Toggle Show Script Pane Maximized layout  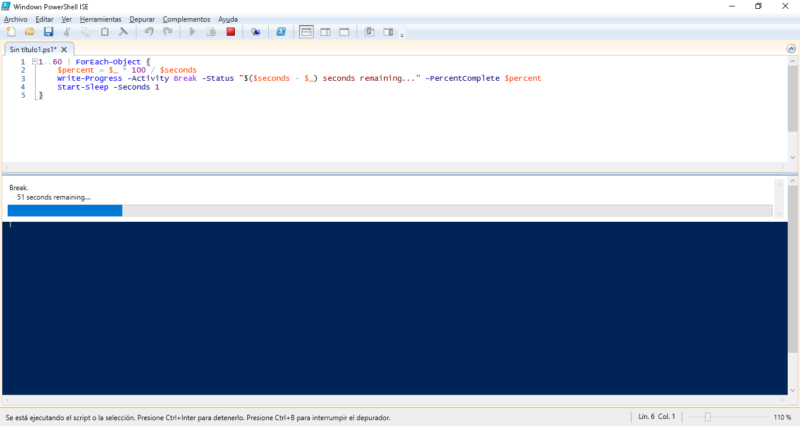click(344, 32)
